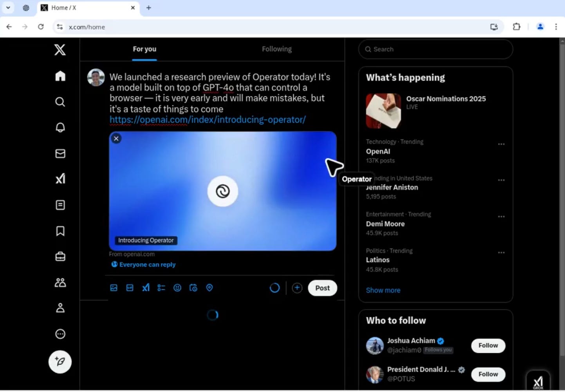Open More circle icon in sidebar
Viewport: 565px width, 392px height.
pyautogui.click(x=60, y=334)
